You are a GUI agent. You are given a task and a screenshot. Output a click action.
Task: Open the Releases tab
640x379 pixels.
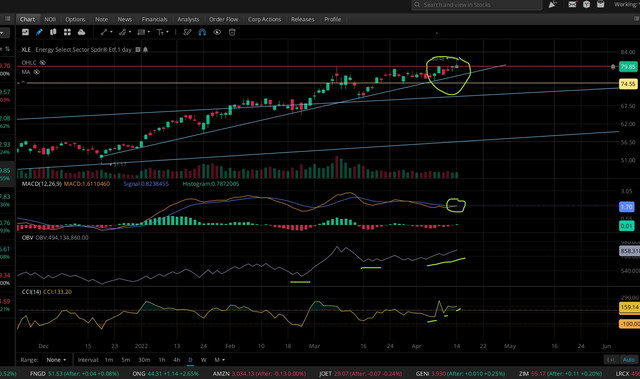(x=302, y=19)
